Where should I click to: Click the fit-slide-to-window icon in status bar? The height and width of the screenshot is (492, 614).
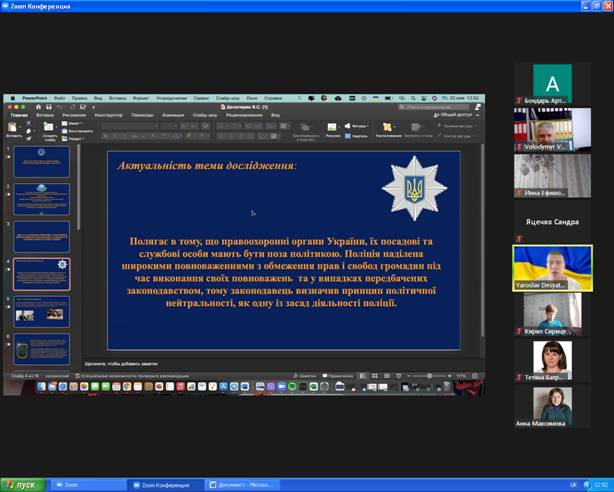click(x=475, y=376)
